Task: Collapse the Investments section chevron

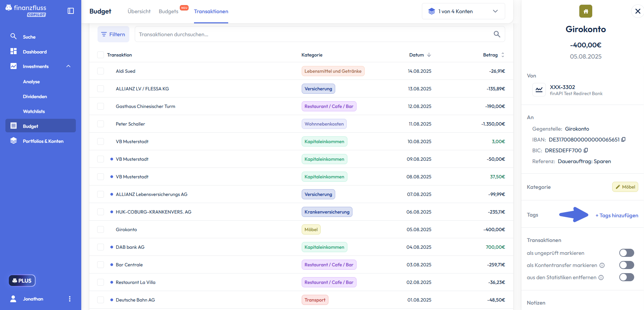Action: (x=68, y=66)
